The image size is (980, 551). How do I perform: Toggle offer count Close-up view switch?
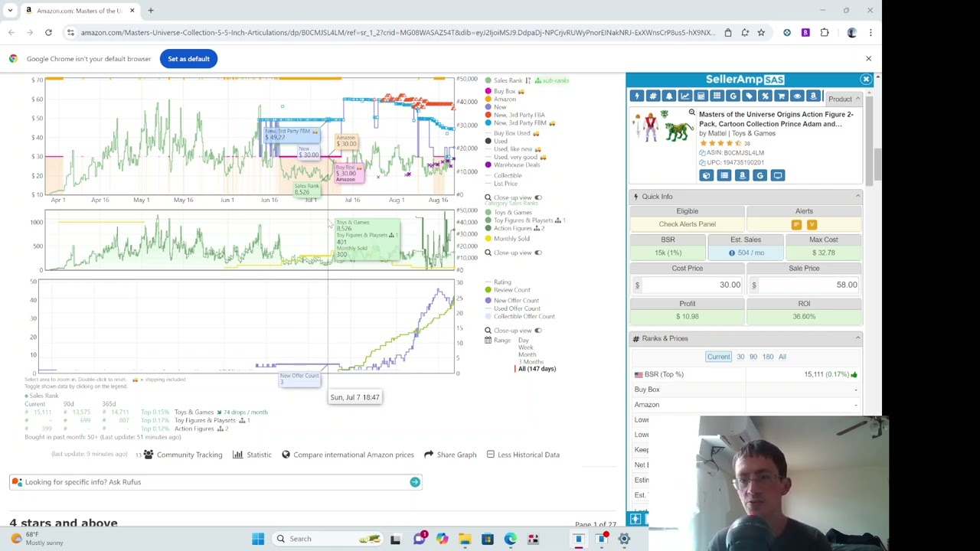[x=537, y=331]
